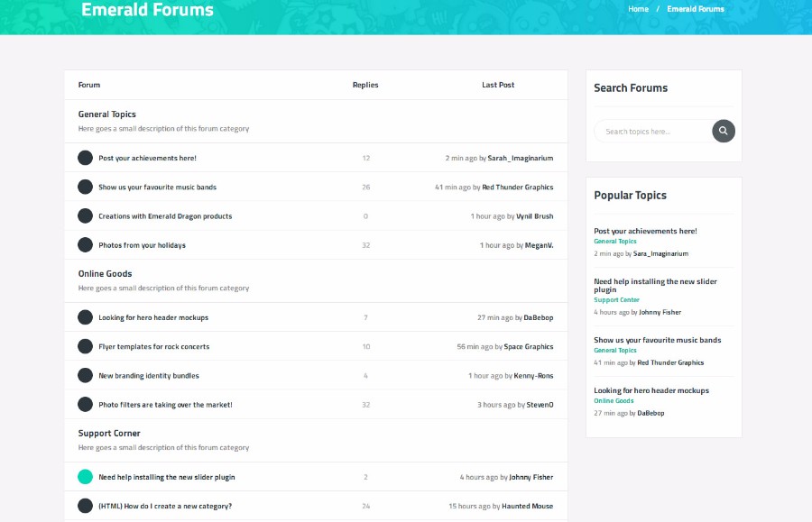Click status dot beside Looking for hero header mockups
This screenshot has height=522, width=812.
click(85, 317)
